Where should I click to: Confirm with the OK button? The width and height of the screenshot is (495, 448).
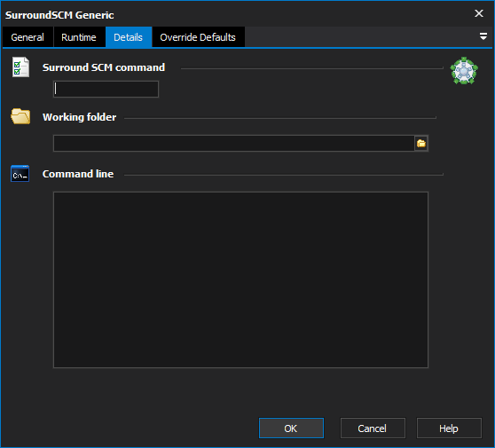291,428
